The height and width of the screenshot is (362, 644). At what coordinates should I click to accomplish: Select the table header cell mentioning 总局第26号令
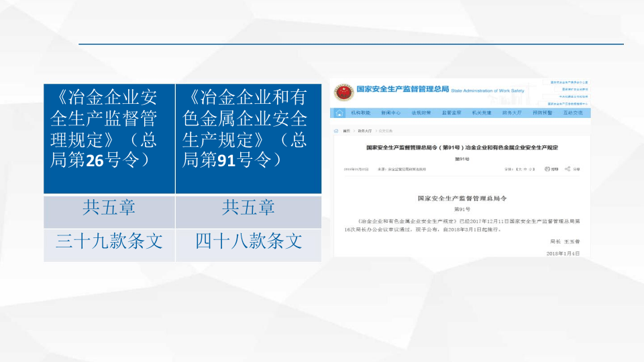click(109, 139)
